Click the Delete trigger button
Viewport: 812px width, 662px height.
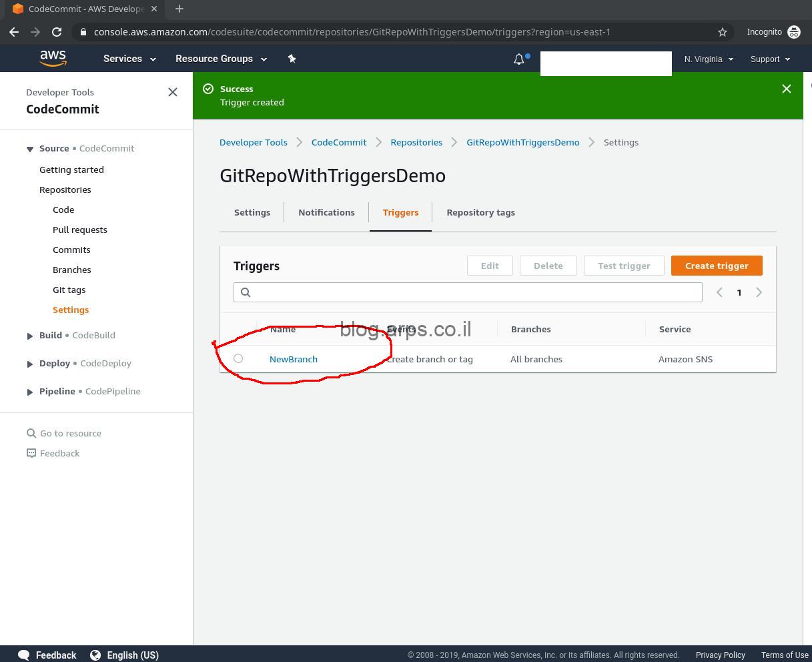[x=548, y=266]
